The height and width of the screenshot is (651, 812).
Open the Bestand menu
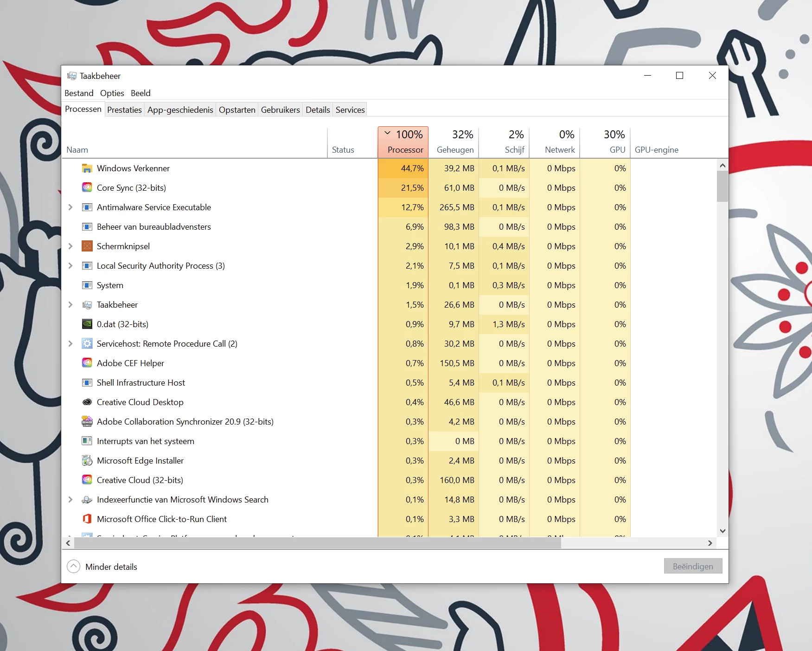pos(79,93)
